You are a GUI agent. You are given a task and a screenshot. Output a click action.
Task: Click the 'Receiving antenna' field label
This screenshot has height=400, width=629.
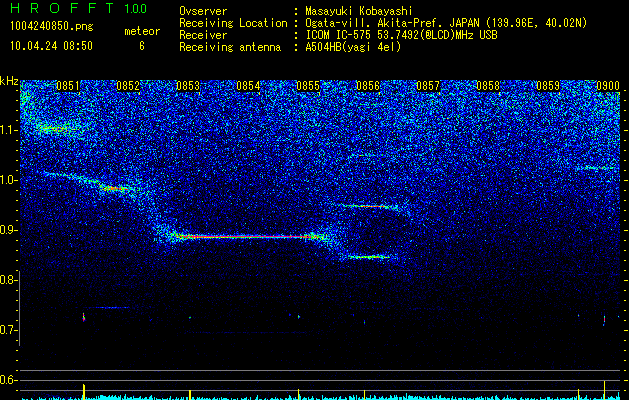click(x=230, y=47)
